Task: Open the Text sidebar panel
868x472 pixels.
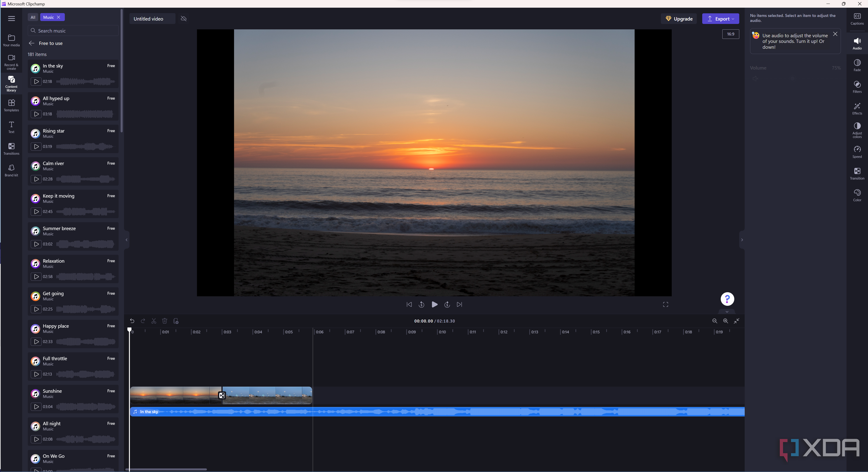Action: point(12,127)
